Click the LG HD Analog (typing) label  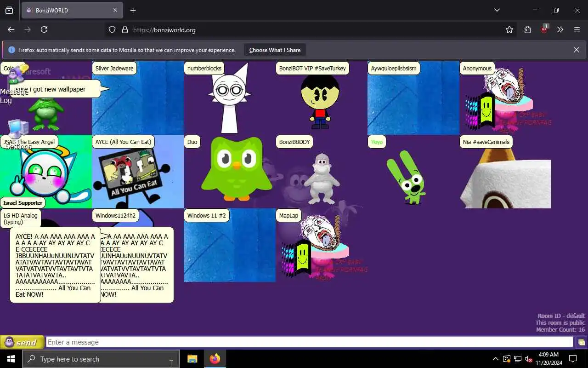20,218
